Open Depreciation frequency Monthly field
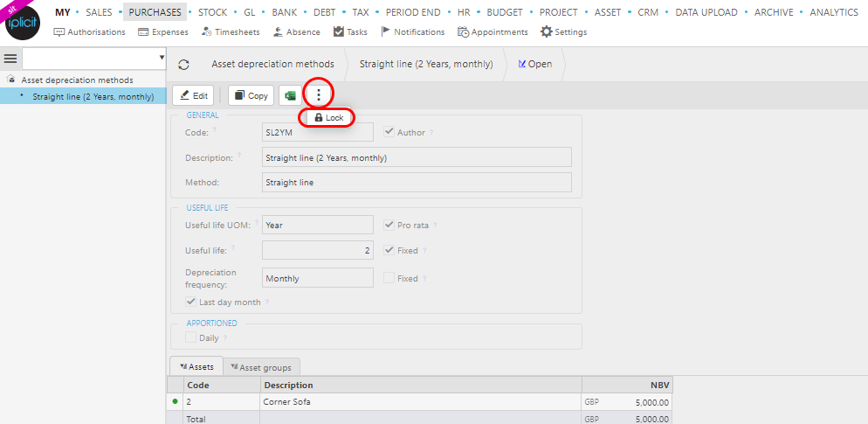868x424 pixels. coord(318,278)
